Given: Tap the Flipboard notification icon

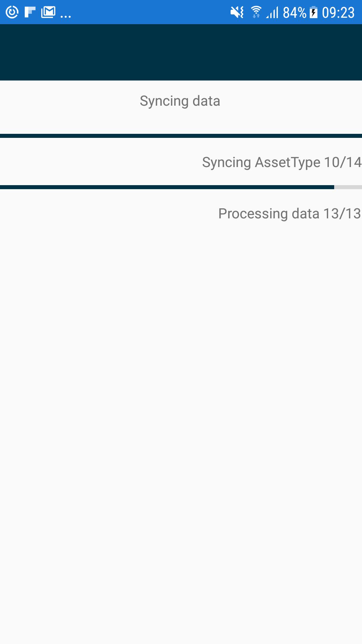Looking at the screenshot, I should coord(30,12).
